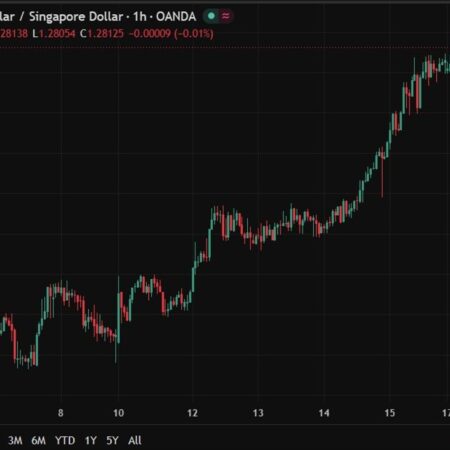Select the All time range button
Screen dimensions: 450x450
135,440
